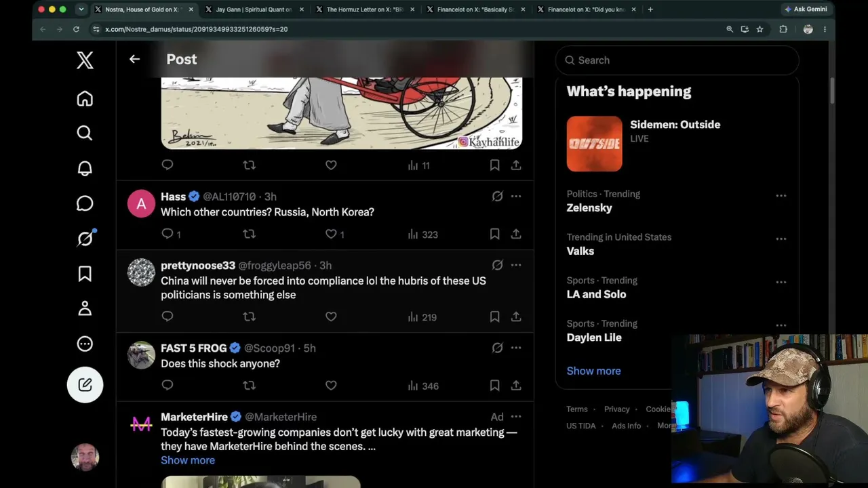The height and width of the screenshot is (488, 868).
Task: Reply to FAST 5 FROG's post
Action: point(167,386)
